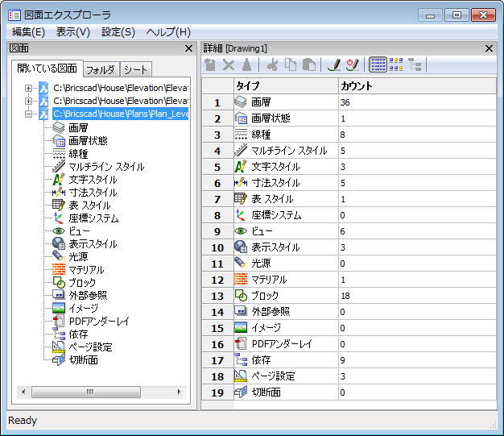Select PDFアンダーレイ in the tree

click(x=99, y=321)
